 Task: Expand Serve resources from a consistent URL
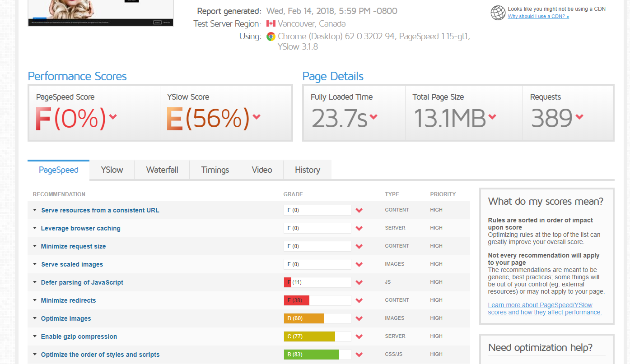pos(100,210)
